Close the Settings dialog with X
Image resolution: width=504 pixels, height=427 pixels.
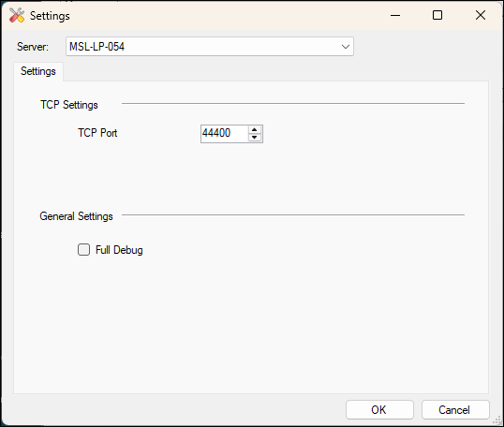pyautogui.click(x=481, y=15)
